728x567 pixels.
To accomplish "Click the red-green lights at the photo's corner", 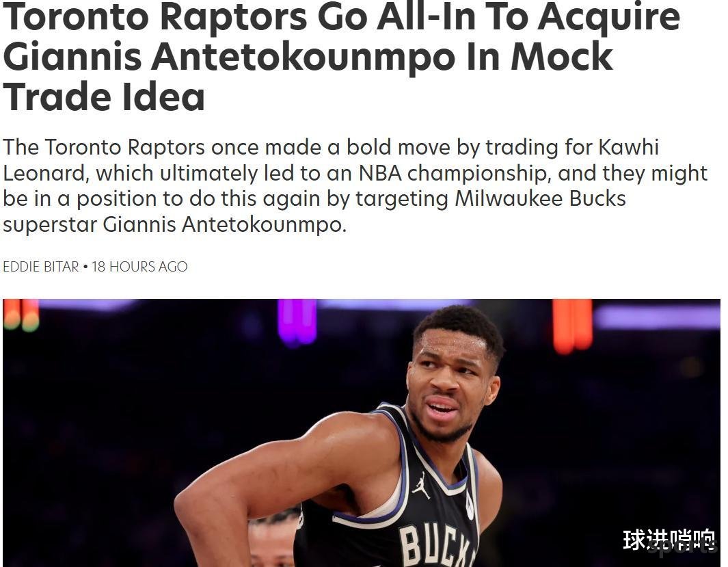I will point(21,315).
